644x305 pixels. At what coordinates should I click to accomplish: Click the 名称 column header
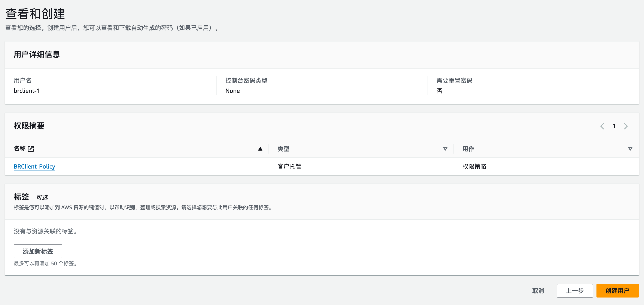click(x=20, y=149)
